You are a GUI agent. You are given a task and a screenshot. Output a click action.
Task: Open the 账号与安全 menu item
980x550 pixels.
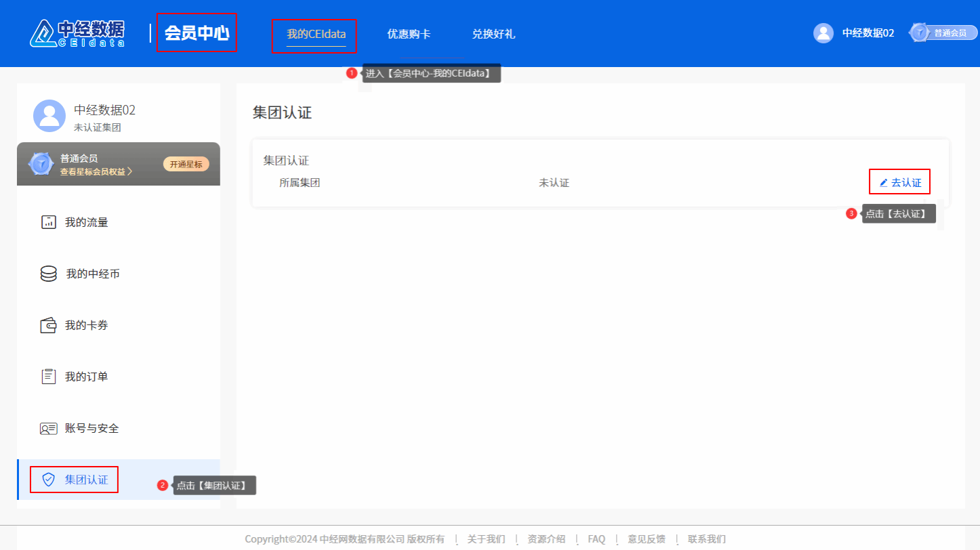click(119, 428)
